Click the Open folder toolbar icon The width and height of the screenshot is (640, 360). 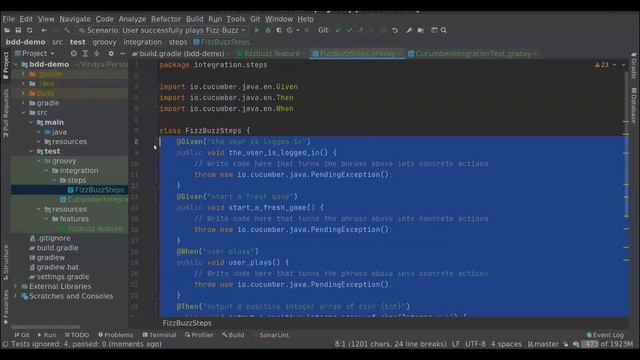[7, 30]
